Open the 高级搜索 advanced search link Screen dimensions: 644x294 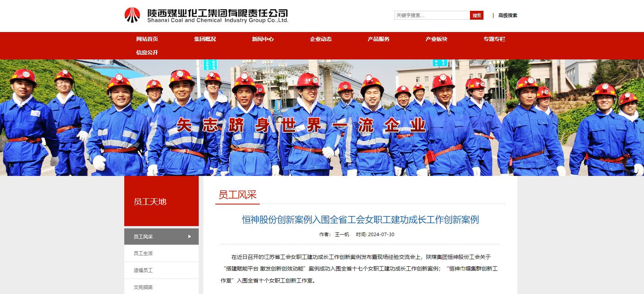(x=507, y=15)
